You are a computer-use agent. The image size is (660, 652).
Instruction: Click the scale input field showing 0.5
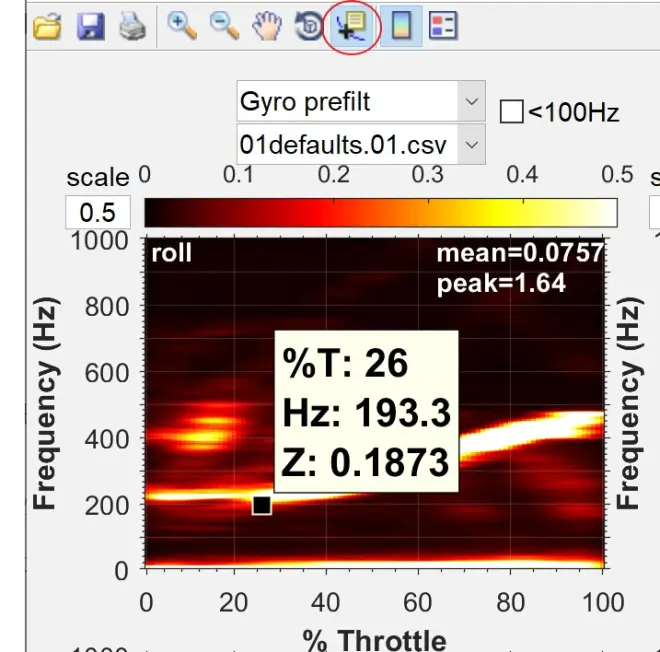tap(98, 212)
